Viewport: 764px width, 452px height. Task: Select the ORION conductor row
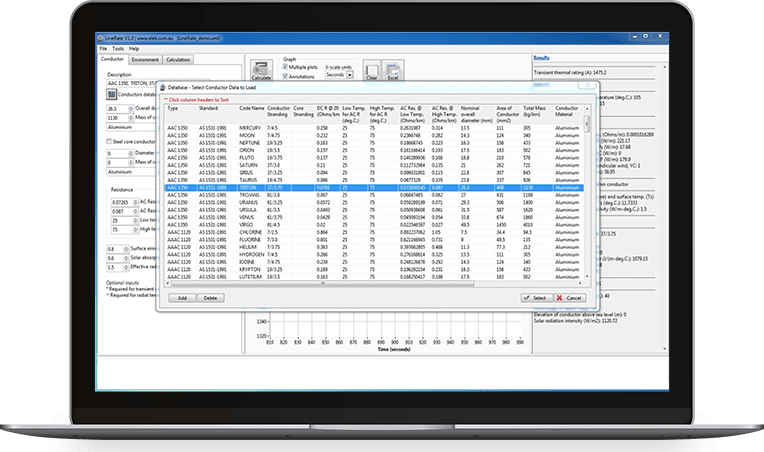pyautogui.click(x=374, y=151)
